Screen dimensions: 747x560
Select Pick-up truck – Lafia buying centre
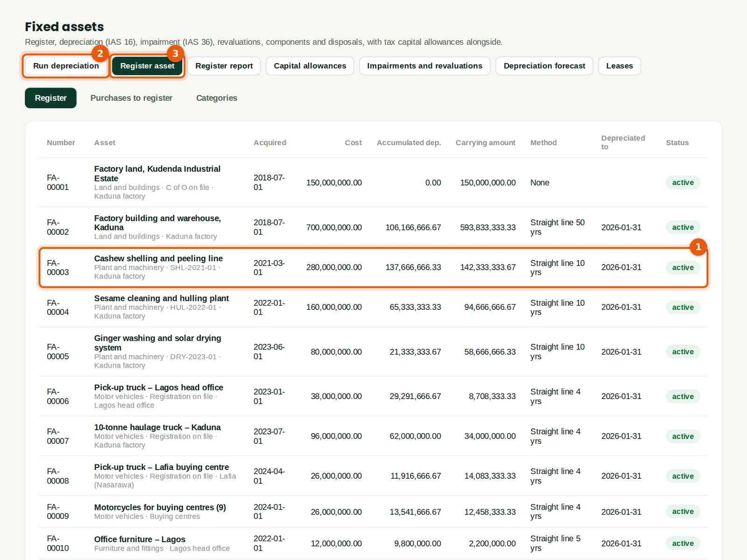(x=162, y=467)
